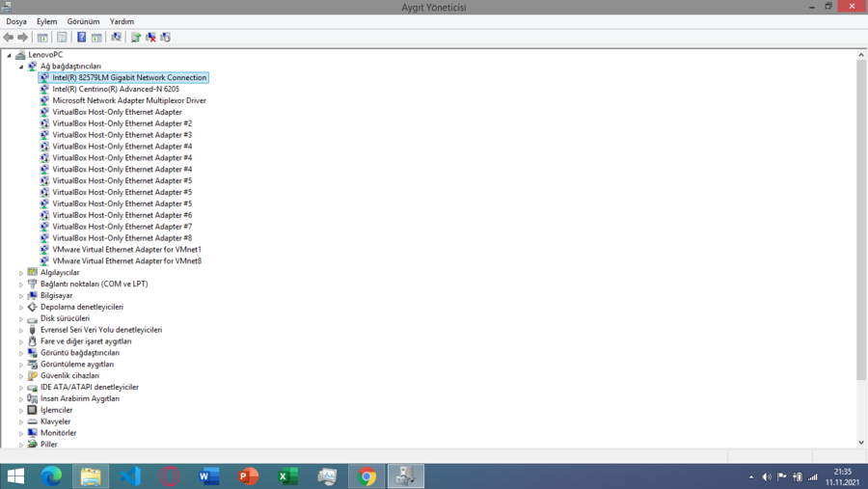Click the Forward arrow in the toolbar
Viewport: 868px width, 489px height.
[x=23, y=37]
